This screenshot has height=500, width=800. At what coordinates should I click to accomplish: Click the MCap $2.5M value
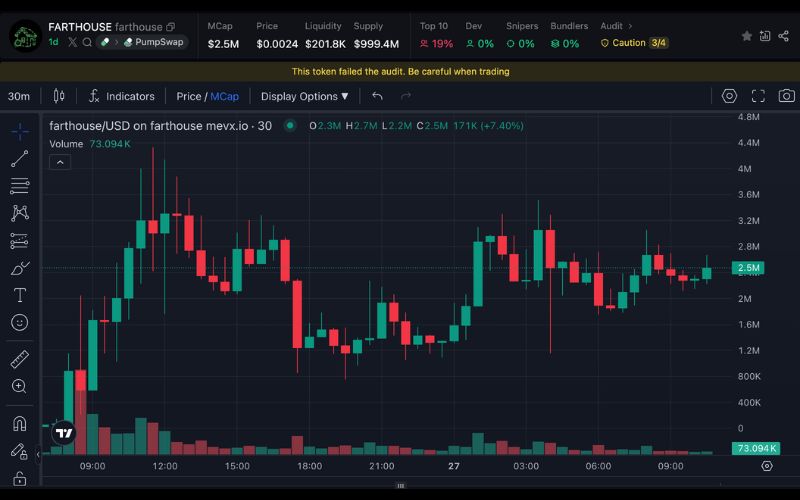click(x=223, y=44)
